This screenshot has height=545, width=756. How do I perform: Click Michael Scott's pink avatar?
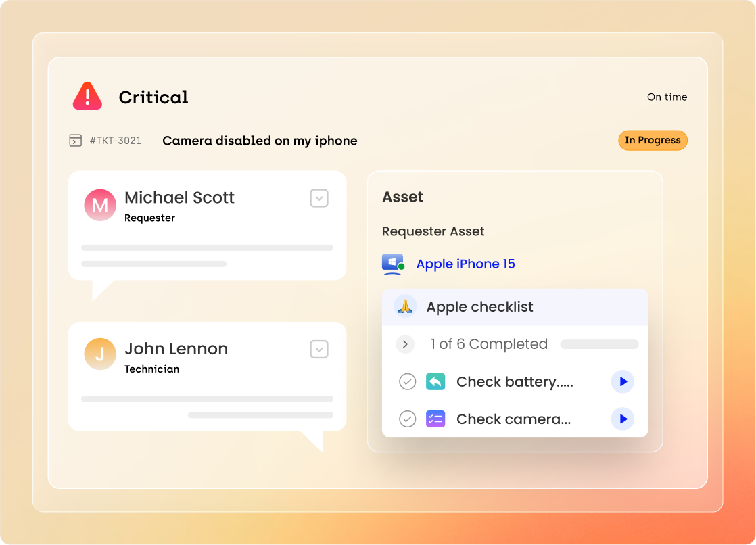(100, 205)
